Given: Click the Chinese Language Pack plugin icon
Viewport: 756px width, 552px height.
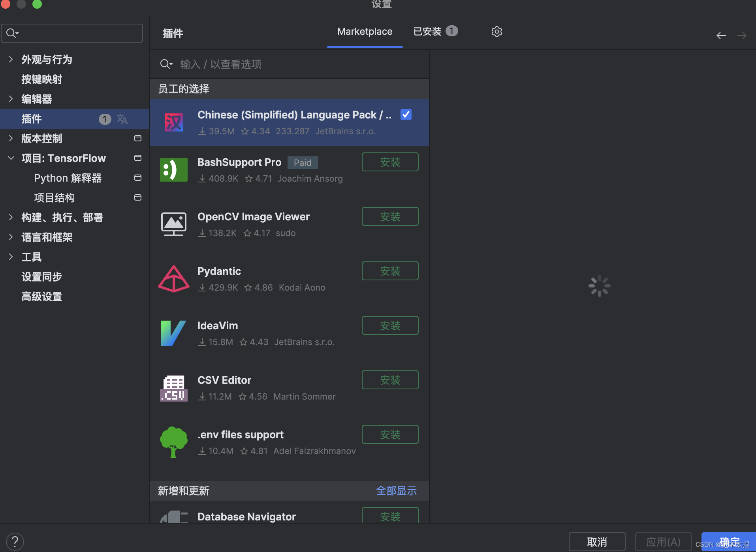Looking at the screenshot, I should [x=174, y=122].
